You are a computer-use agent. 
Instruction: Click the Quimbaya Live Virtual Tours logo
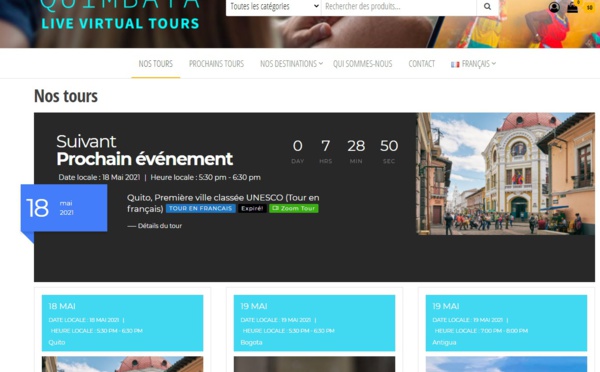[x=120, y=14]
